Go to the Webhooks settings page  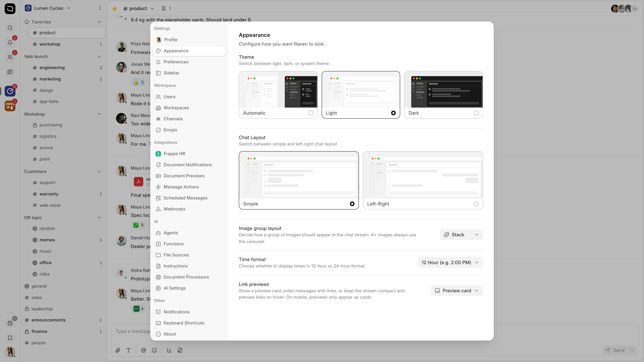[189, 209]
